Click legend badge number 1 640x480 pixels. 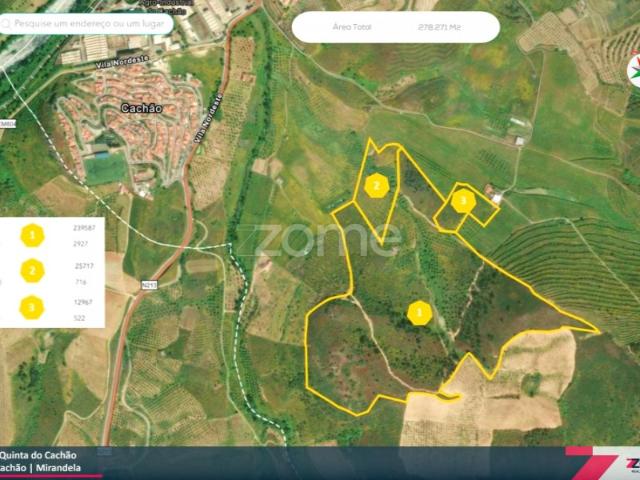[33, 236]
